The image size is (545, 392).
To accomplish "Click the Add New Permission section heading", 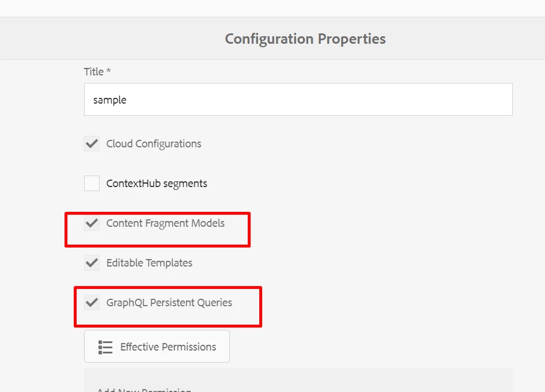I will [144, 389].
